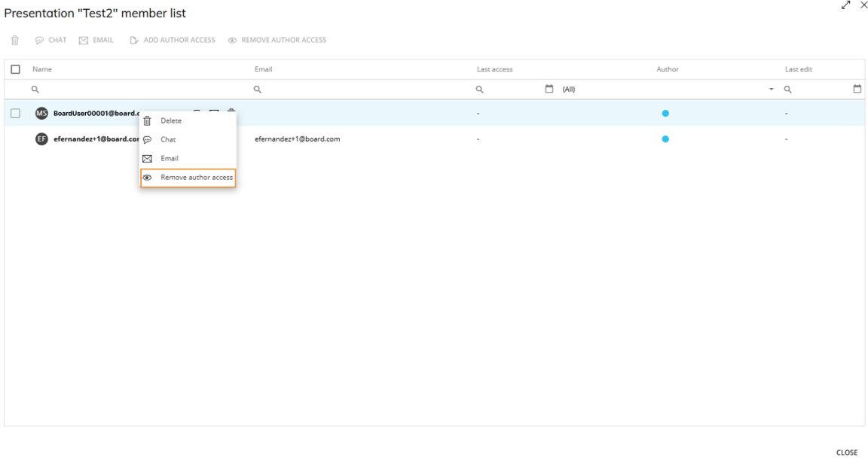868x460 pixels.
Task: Select Delete in the context menu
Action: tap(188, 120)
